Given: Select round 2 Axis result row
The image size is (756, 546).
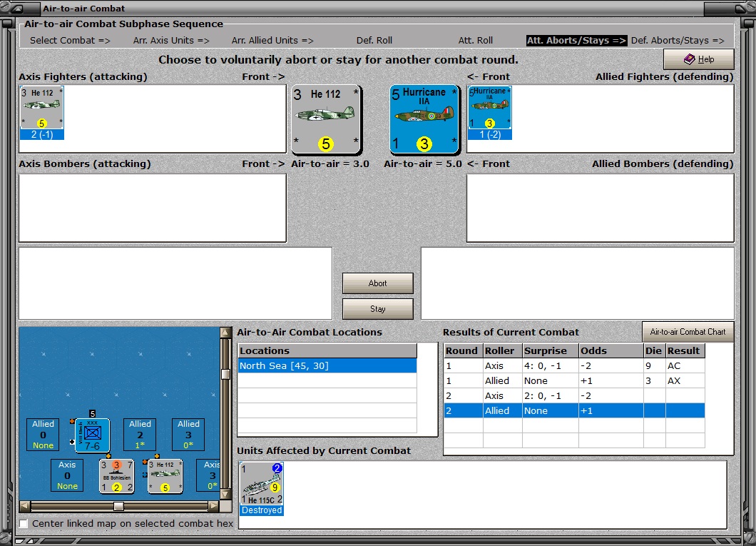Looking at the screenshot, I should point(574,395).
